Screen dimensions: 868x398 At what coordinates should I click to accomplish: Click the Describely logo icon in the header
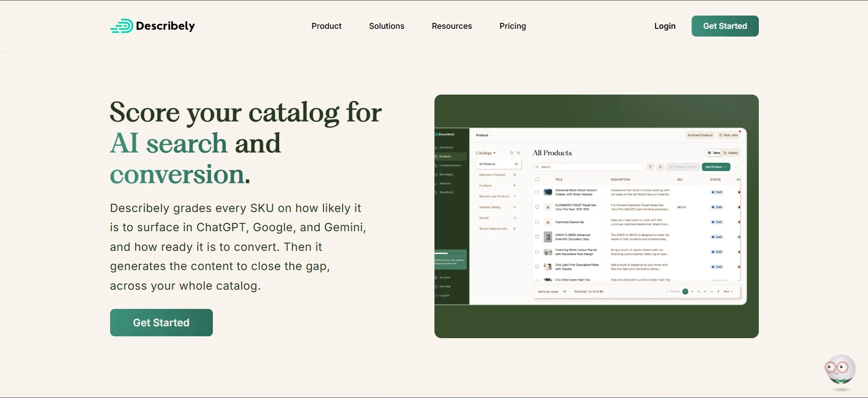pyautogui.click(x=122, y=26)
